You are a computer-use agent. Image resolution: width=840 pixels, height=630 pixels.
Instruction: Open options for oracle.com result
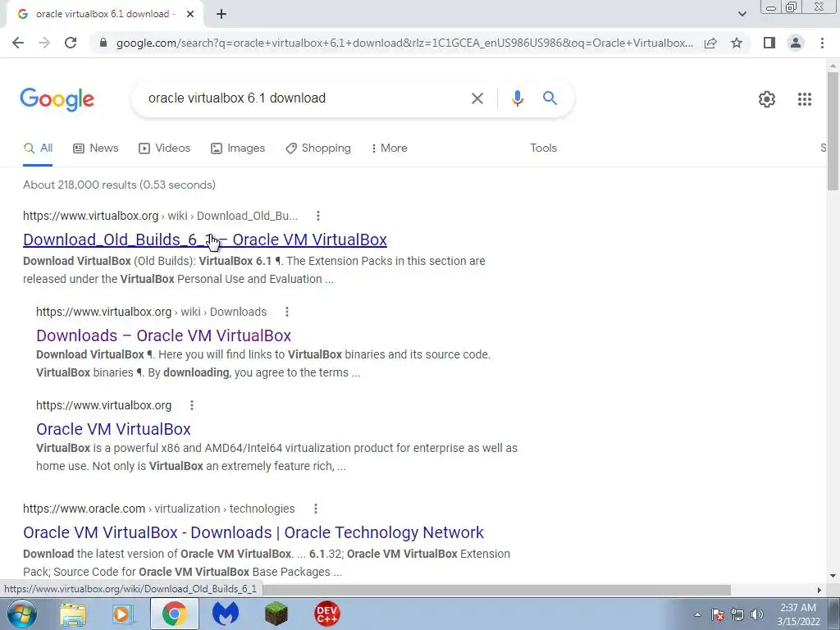point(316,509)
